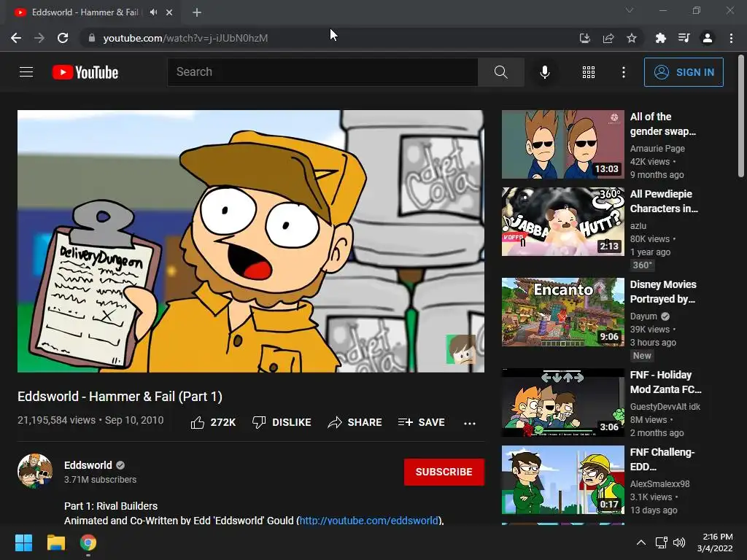
Task: Click the SIGN IN button
Action: (x=684, y=72)
